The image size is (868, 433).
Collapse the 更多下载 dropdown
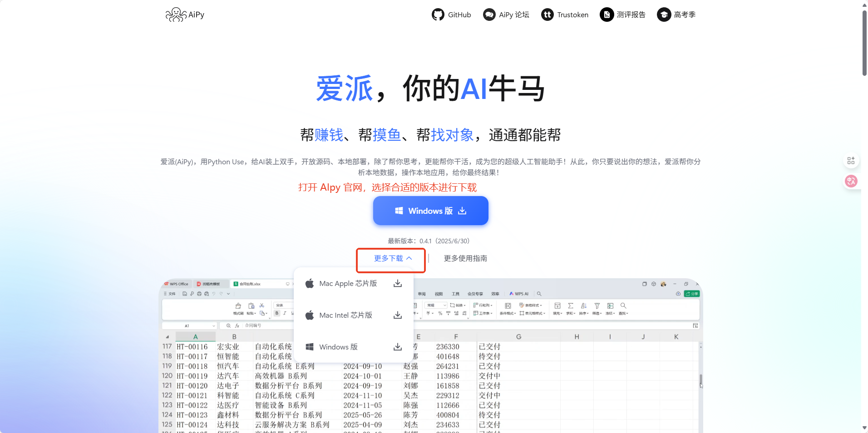click(393, 258)
